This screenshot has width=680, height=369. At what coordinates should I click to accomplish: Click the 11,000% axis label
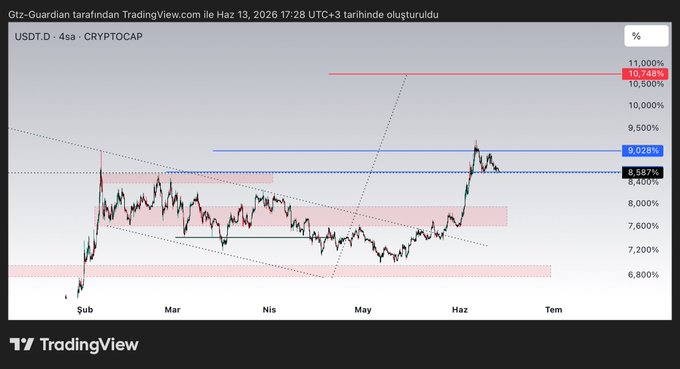(x=646, y=63)
